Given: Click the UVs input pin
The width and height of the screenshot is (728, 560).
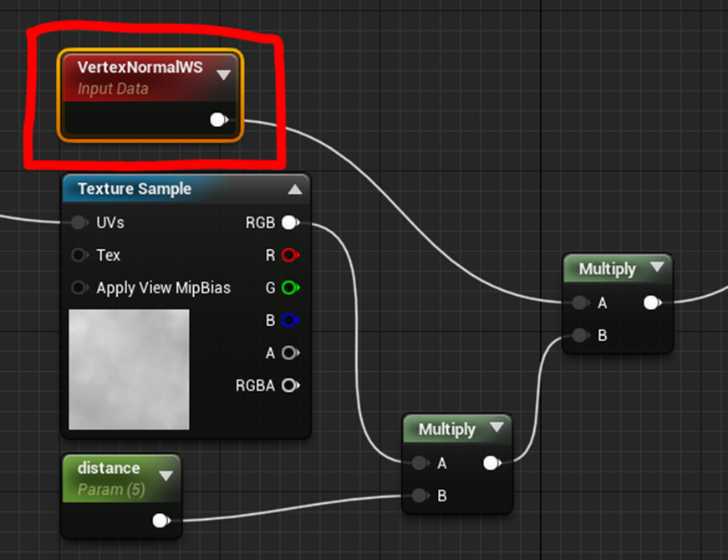Looking at the screenshot, I should pos(80,222).
